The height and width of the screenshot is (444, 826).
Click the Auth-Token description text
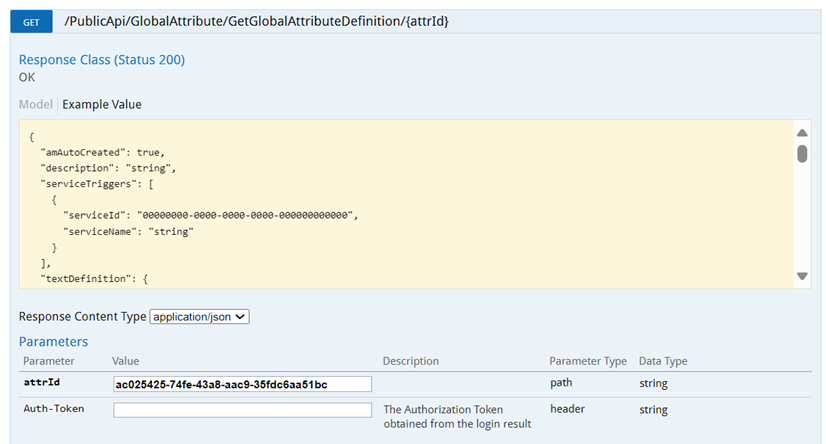457,417
